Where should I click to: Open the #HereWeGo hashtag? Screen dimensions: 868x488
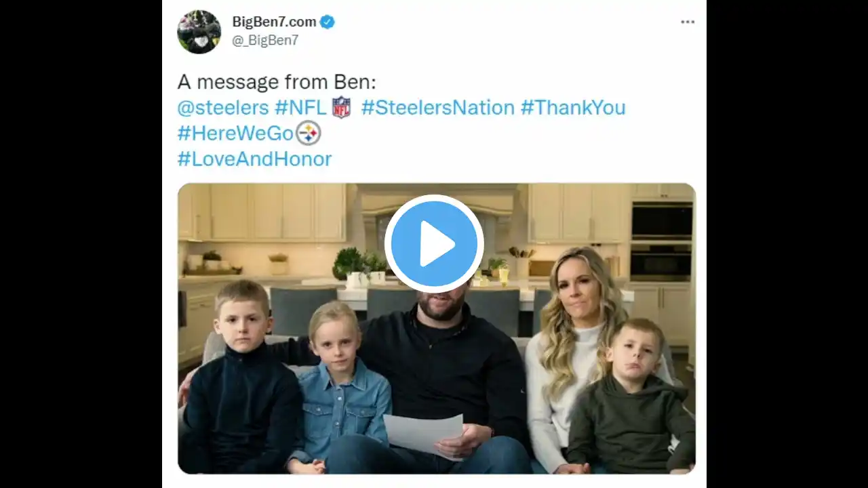[x=235, y=134]
